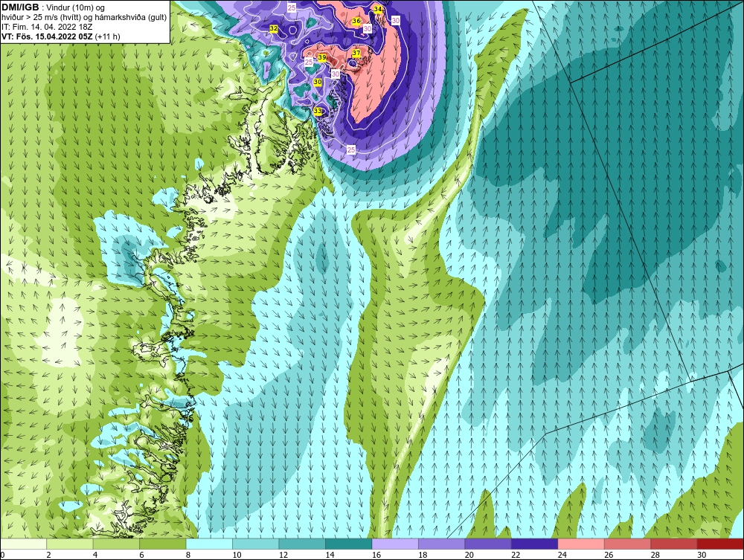
Task: Click the 'IT: Fim. 14. 04. 2022 18Z' line
Action: tap(46, 27)
